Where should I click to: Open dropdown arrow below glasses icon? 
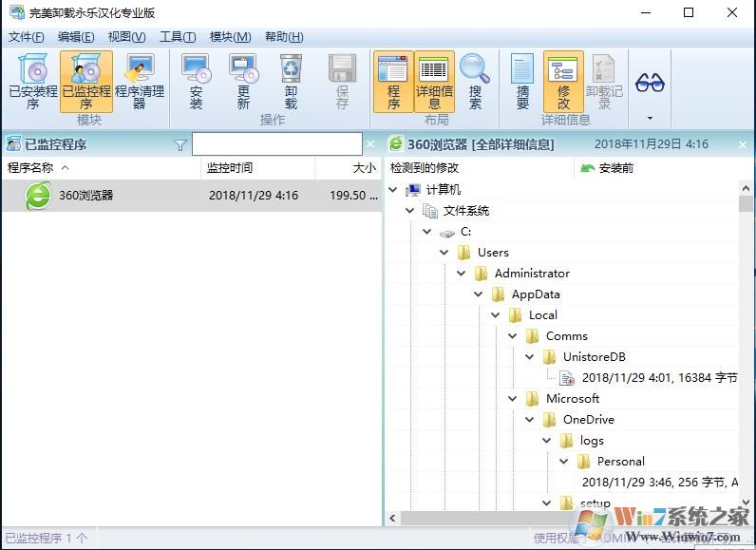pyautogui.click(x=650, y=118)
